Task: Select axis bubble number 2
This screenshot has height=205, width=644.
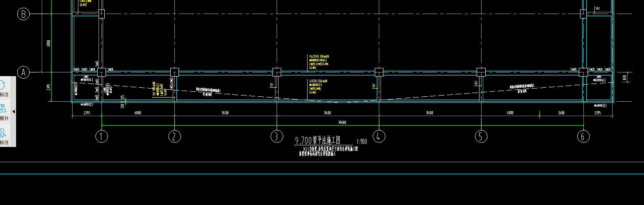Action: [175, 136]
